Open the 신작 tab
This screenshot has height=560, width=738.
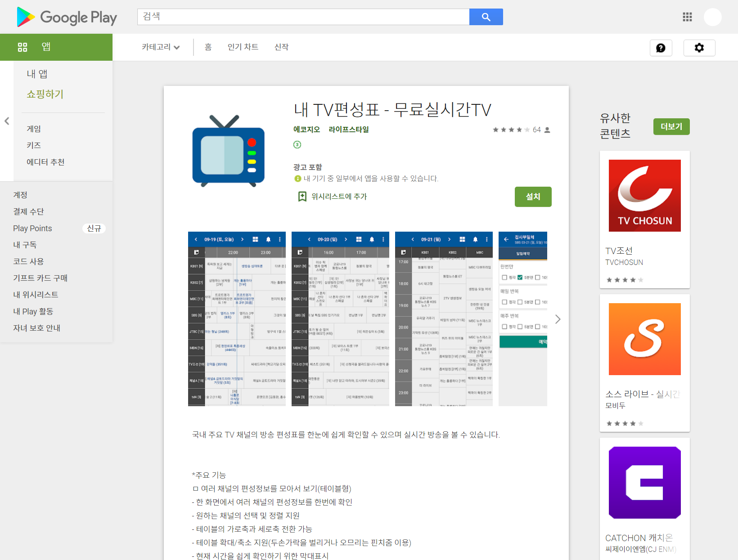[282, 47]
